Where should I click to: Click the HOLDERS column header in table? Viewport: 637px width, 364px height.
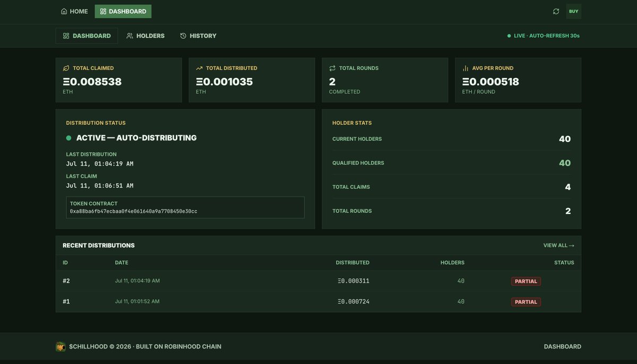[452, 263]
